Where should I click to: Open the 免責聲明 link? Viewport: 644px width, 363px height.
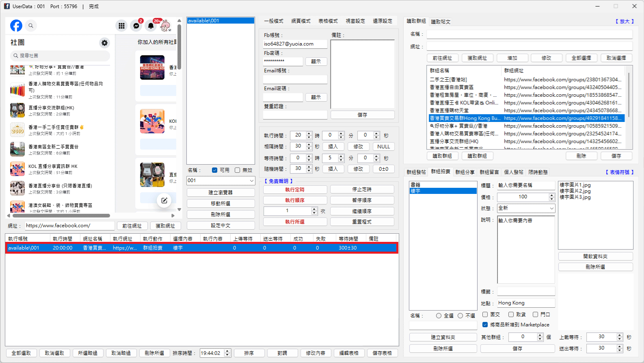pos(279,181)
